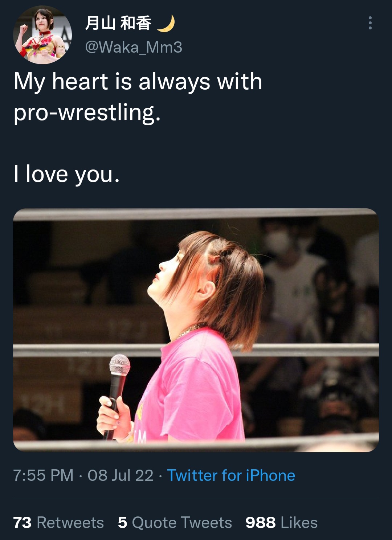View the list of 73 Retweets

(x=58, y=523)
